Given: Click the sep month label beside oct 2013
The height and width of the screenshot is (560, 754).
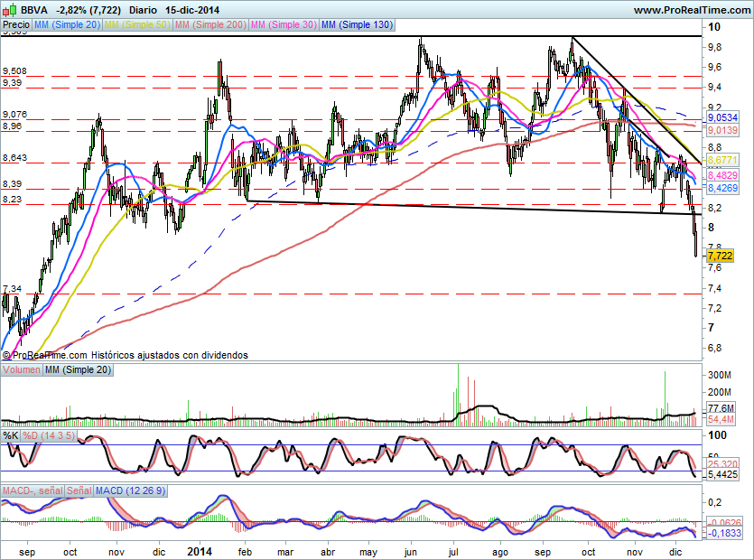Looking at the screenshot, I should (x=27, y=552).
